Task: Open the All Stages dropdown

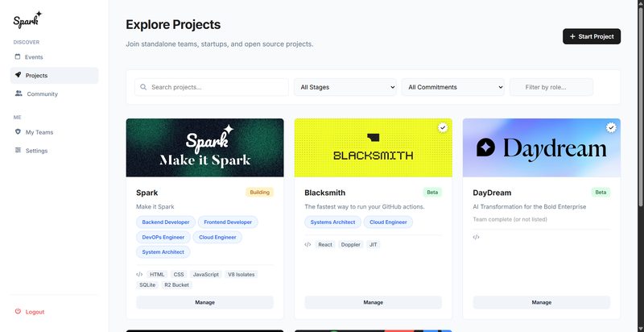Action: (345, 87)
